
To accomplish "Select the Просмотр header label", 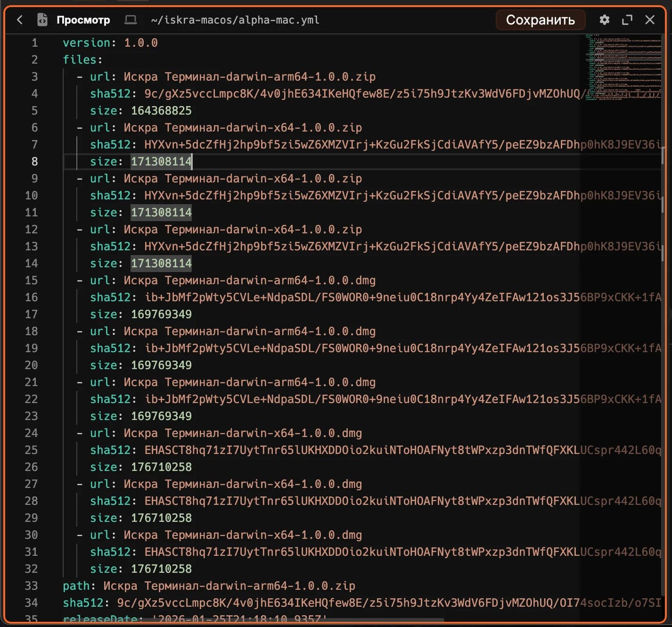I will pyautogui.click(x=83, y=20).
